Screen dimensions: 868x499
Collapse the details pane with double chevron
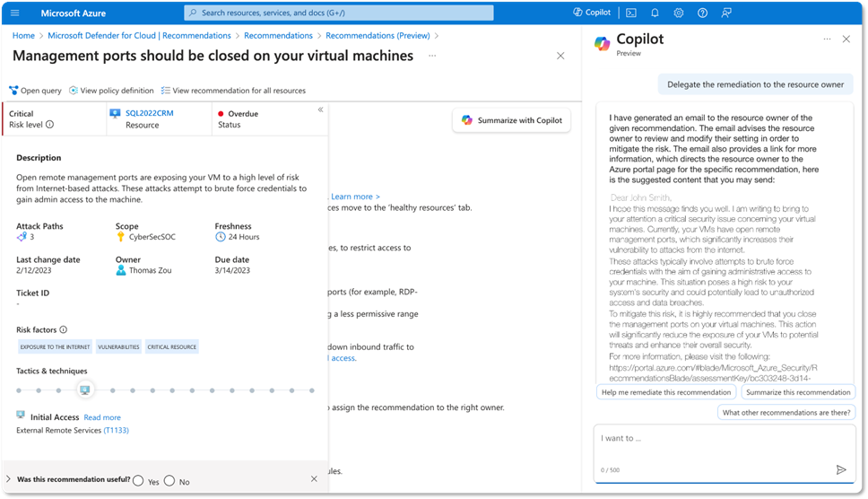(x=320, y=109)
